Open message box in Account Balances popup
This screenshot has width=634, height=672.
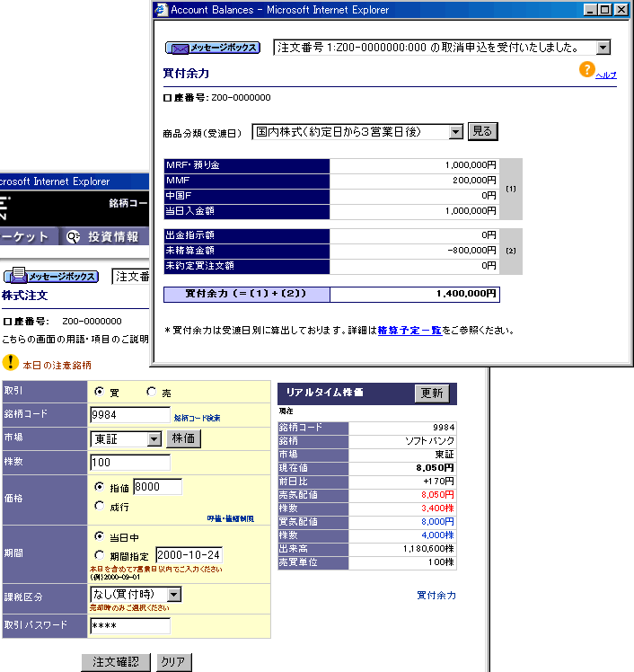213,48
